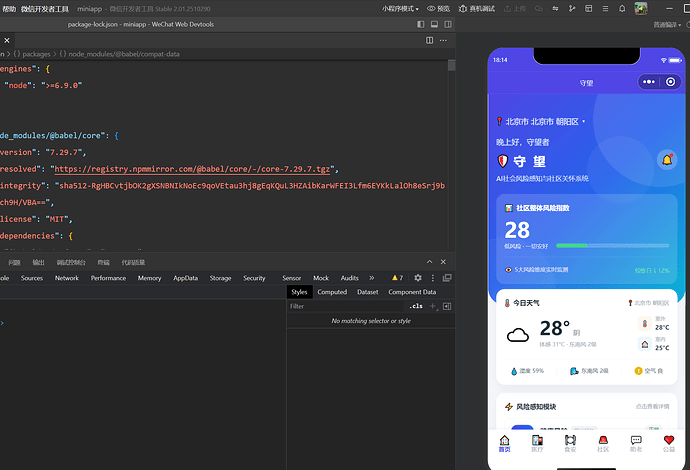Open the Security devtools tab

254,278
